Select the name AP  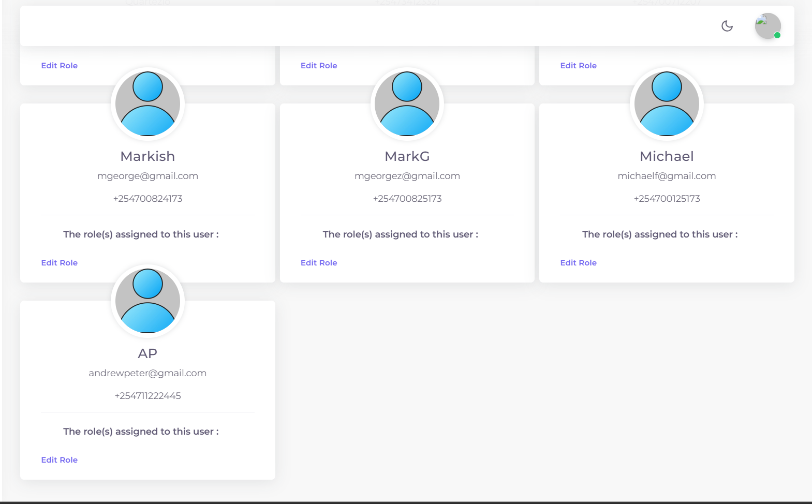click(x=147, y=353)
